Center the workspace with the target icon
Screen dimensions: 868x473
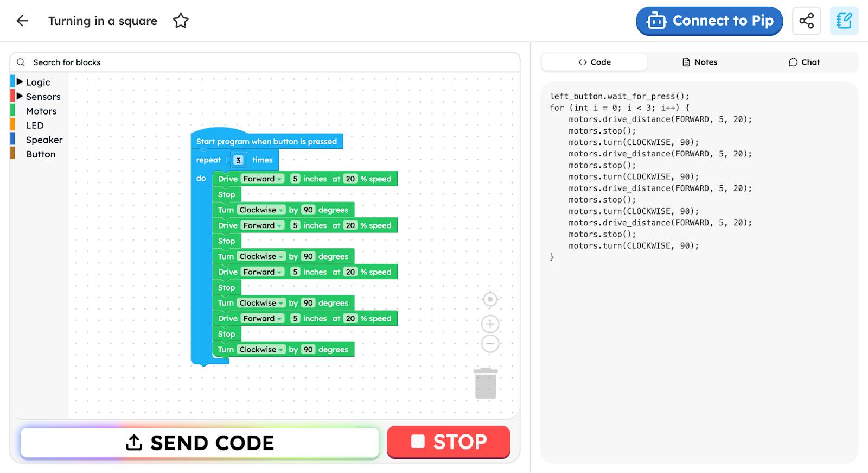point(490,299)
